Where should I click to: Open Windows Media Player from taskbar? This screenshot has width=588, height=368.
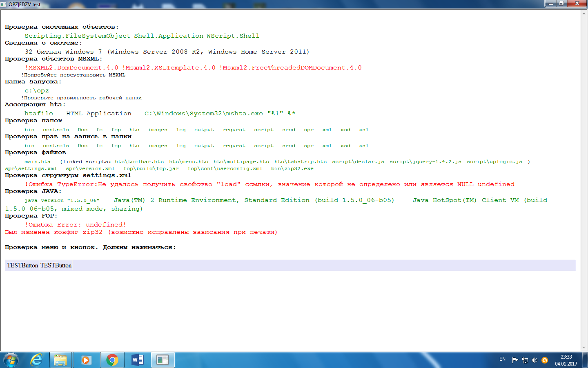pyautogui.click(x=86, y=360)
